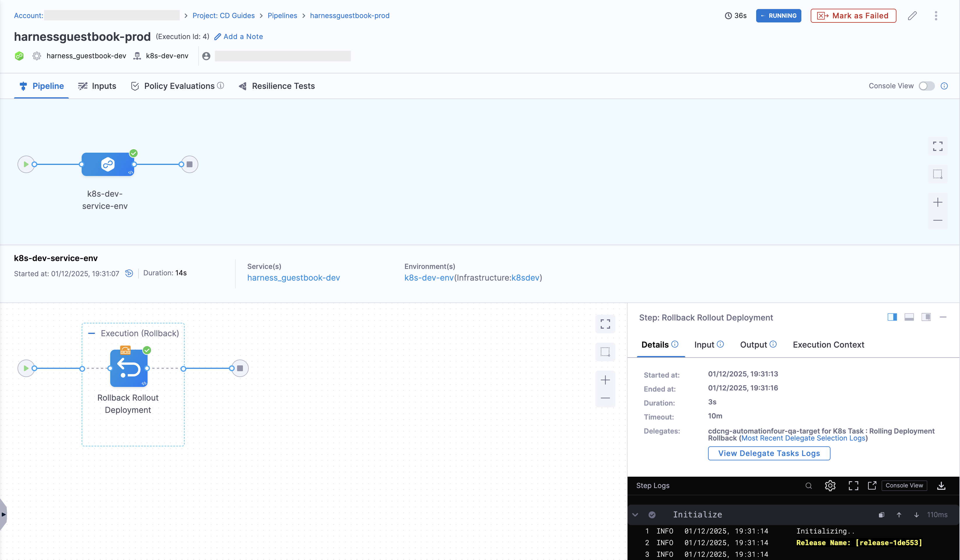
Task: Open the harness_guestbook-dev service link
Action: coord(293,278)
